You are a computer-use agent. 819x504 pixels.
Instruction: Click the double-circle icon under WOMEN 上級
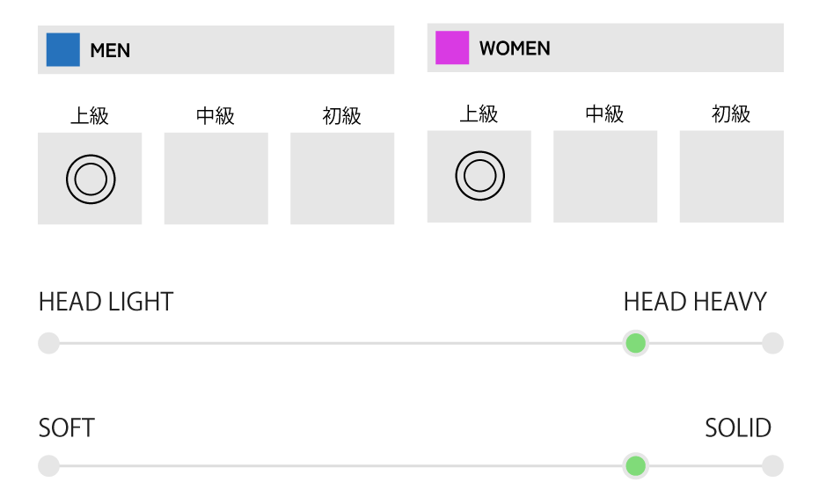tap(479, 176)
